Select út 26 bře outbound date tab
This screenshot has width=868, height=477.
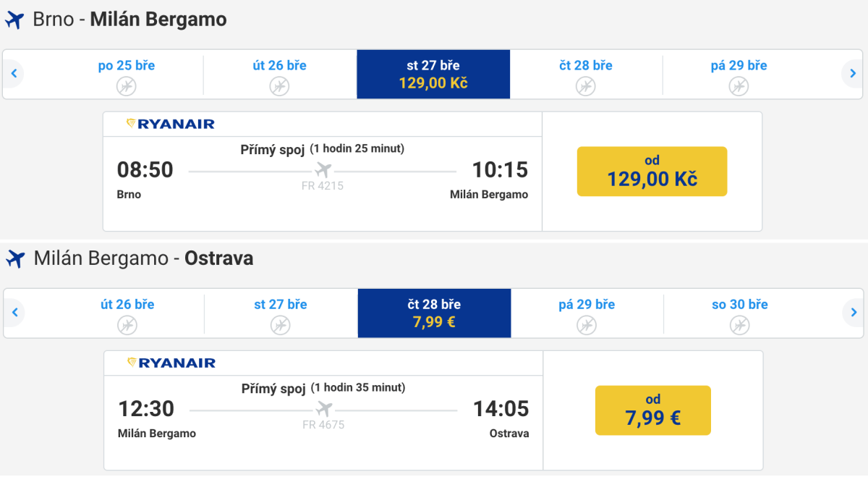tap(279, 74)
